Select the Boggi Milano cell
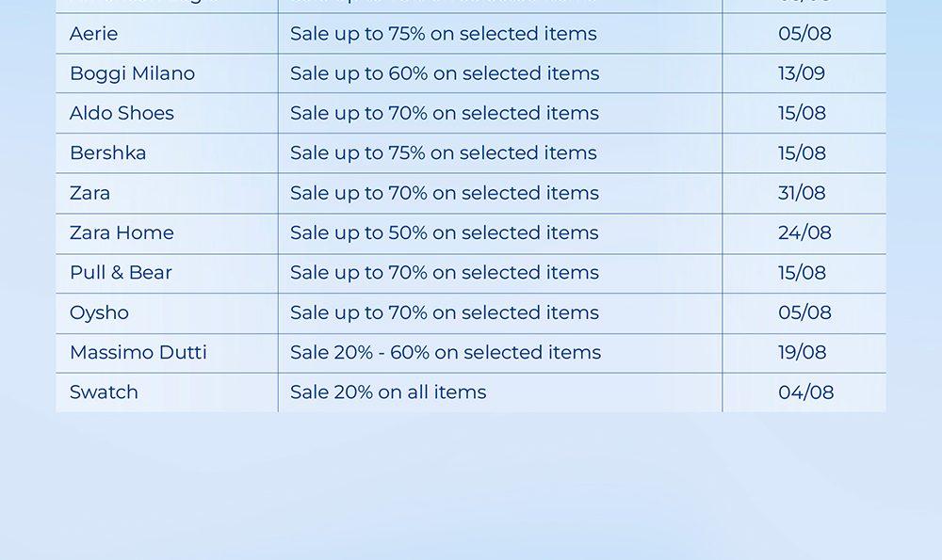 132,73
